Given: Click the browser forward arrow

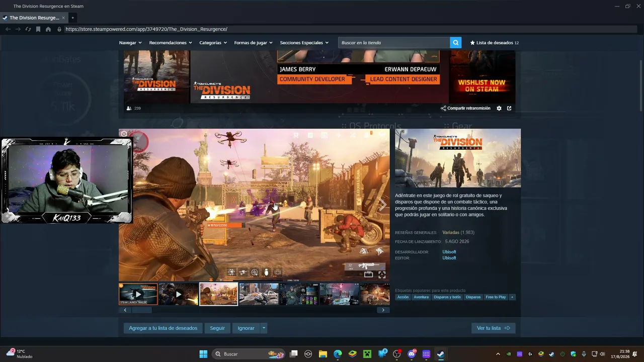Looking at the screenshot, I should (18, 29).
